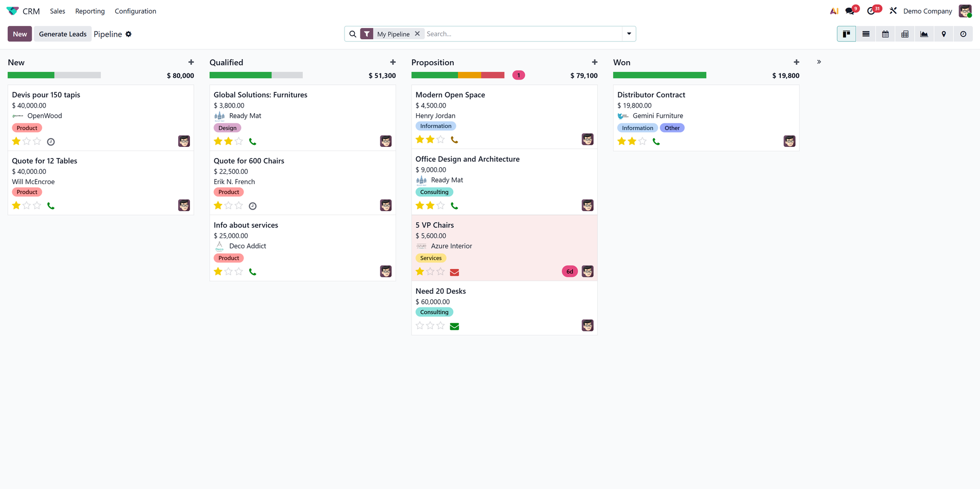Click the Generate Leads button

point(62,34)
